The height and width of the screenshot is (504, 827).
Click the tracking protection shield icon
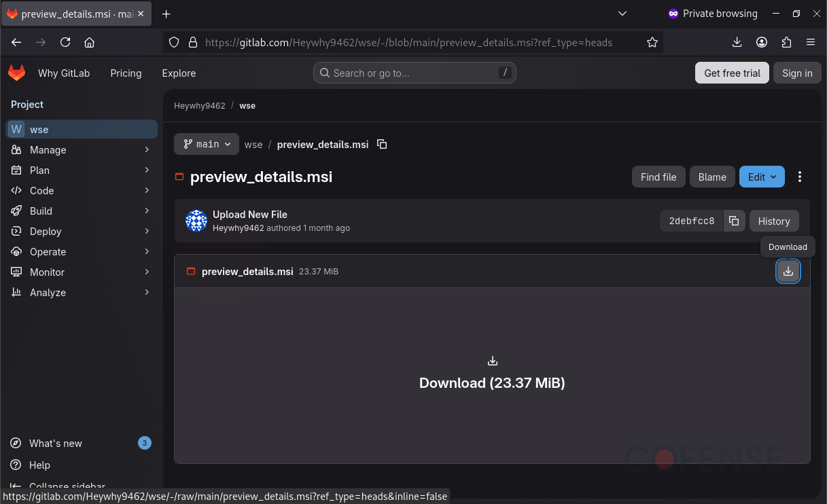click(x=174, y=42)
